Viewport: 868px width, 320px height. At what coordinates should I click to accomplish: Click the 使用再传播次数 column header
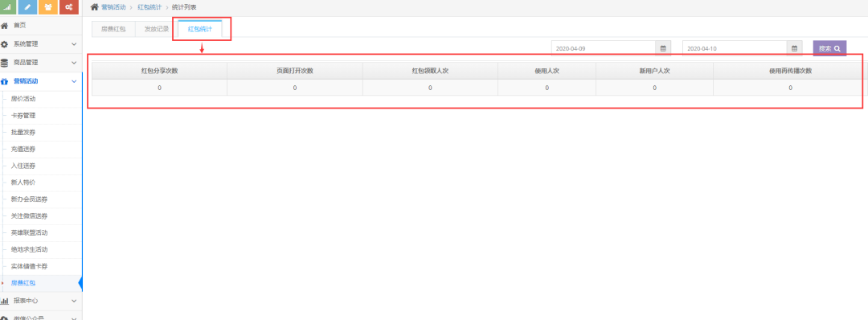pyautogui.click(x=790, y=71)
